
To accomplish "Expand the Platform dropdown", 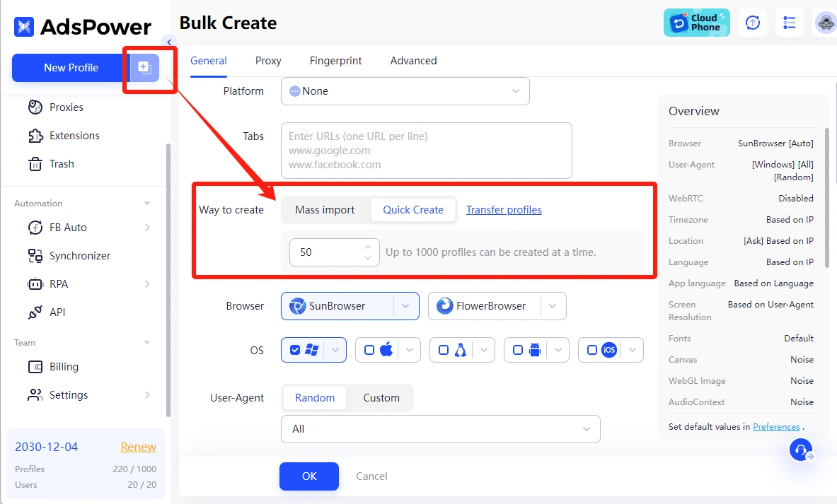I will 405,91.
